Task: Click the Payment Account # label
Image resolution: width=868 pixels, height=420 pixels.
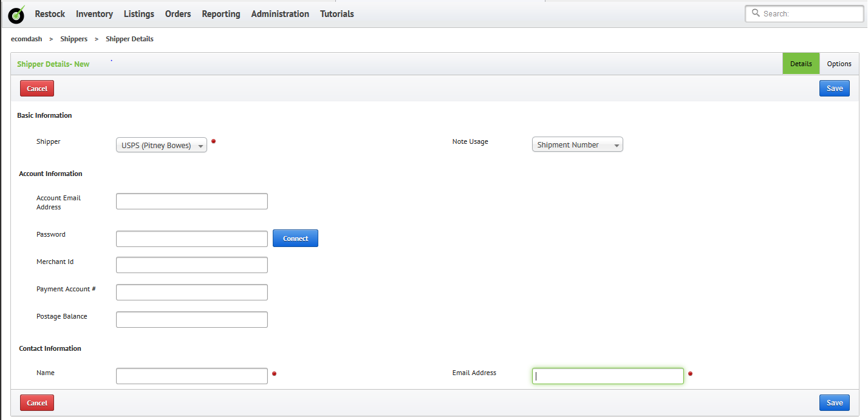Action: pos(66,289)
